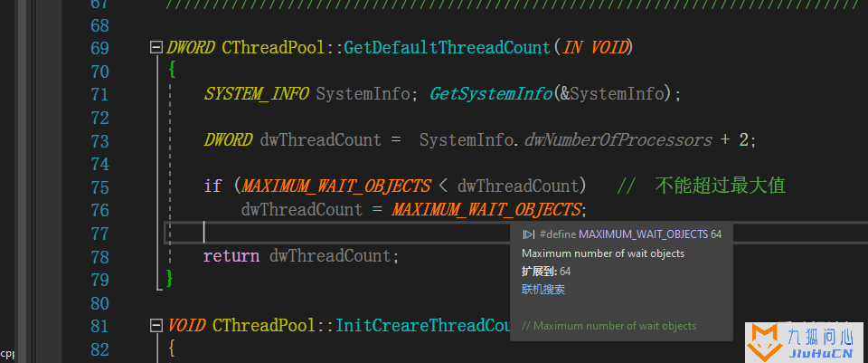Click dwThreadCount assignment target on line 76

tap(302, 209)
